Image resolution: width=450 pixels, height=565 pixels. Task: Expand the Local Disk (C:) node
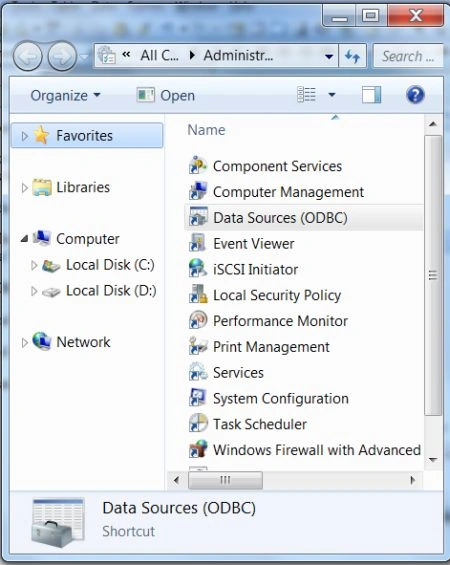(34, 265)
